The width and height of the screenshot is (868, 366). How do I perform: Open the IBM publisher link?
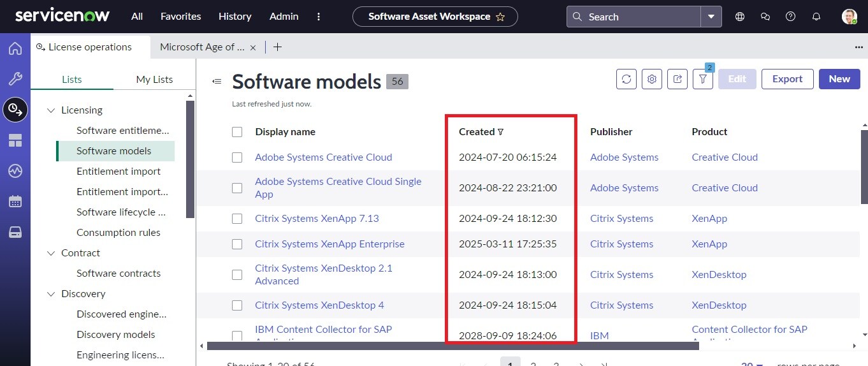tap(600, 336)
